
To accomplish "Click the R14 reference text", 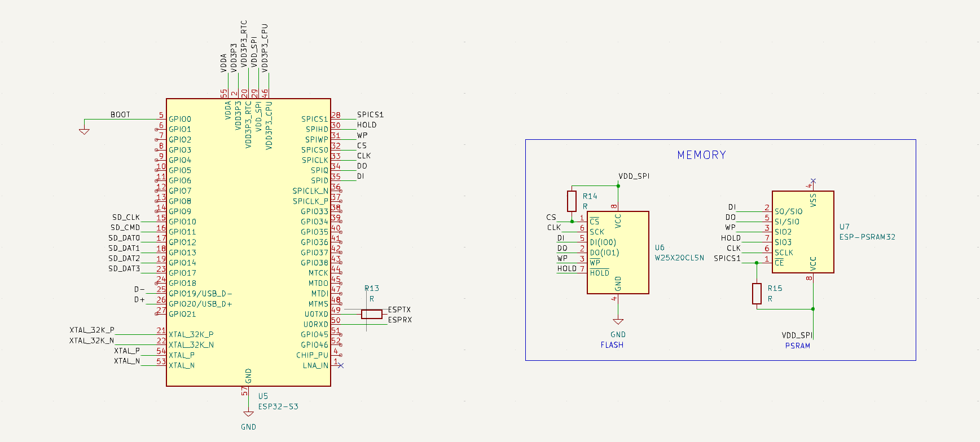I will point(590,196).
